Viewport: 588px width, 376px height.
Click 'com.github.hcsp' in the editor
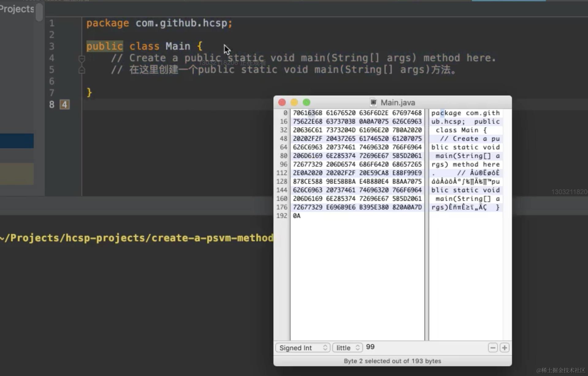[181, 23]
